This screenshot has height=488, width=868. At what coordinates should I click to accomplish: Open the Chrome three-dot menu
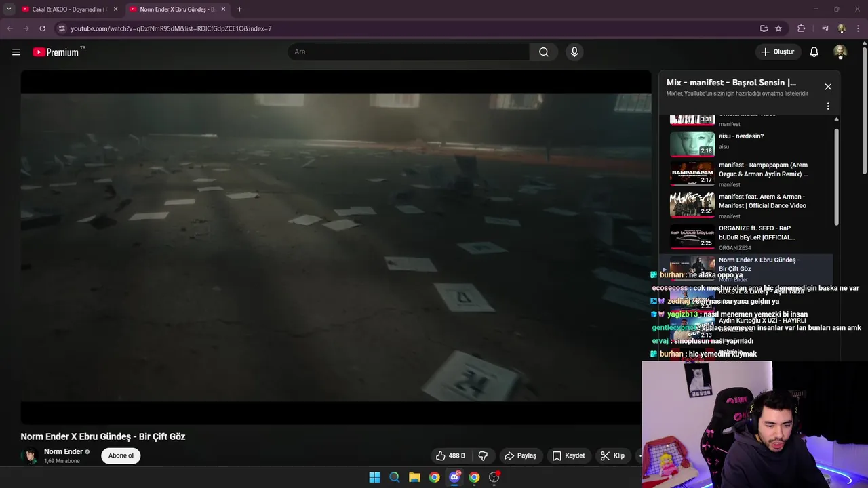click(858, 28)
